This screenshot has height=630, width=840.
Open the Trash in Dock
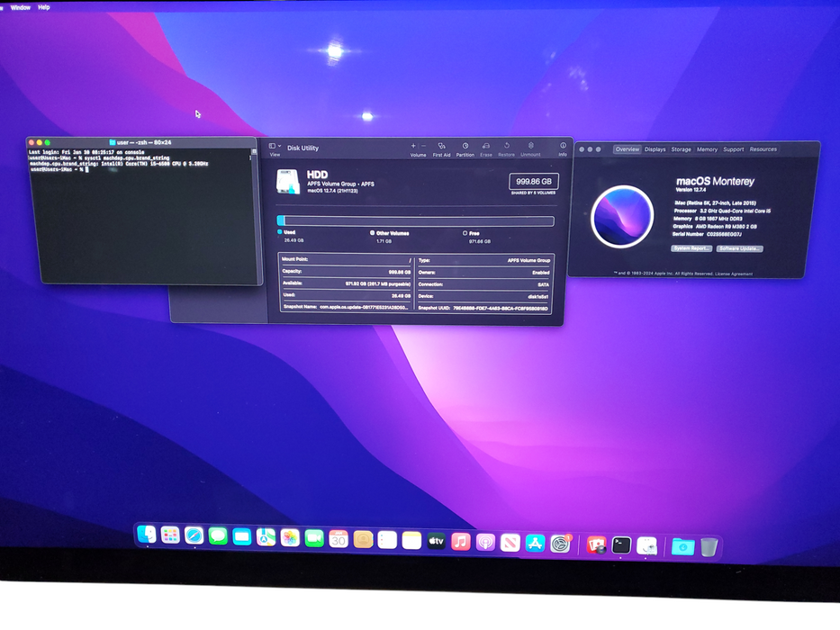709,547
